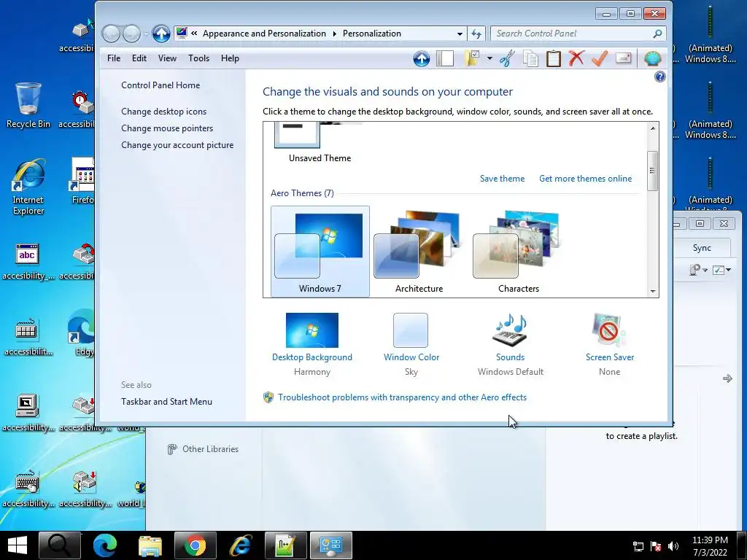Click the Save theme link
The image size is (747, 560).
tap(502, 179)
